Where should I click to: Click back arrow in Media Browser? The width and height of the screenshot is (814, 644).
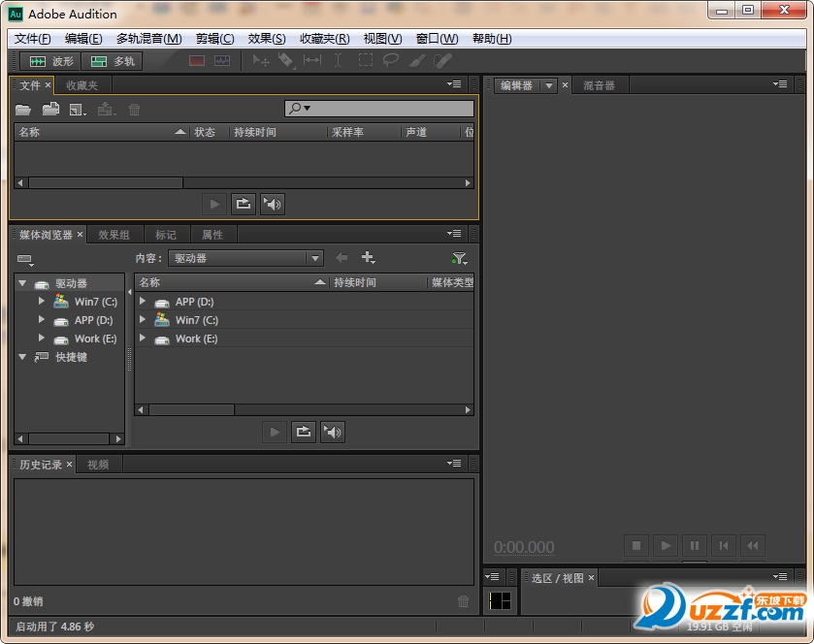[342, 257]
